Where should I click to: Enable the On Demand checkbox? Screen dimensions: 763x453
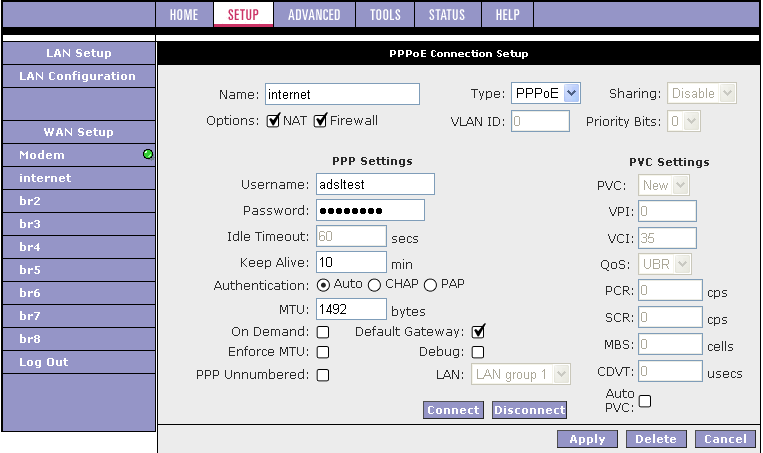(x=323, y=332)
